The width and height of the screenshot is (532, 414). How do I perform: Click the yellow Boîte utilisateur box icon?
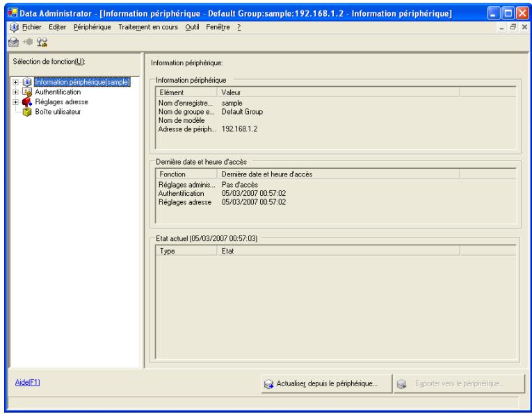pyautogui.click(x=27, y=112)
